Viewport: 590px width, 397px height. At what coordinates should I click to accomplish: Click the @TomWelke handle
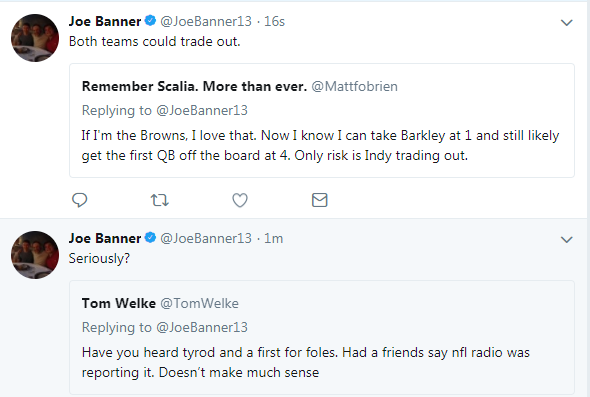199,303
